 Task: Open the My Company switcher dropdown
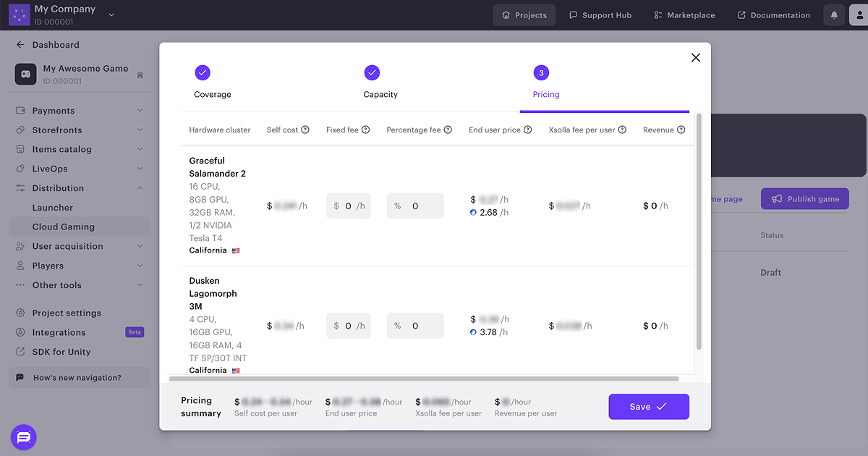click(111, 14)
